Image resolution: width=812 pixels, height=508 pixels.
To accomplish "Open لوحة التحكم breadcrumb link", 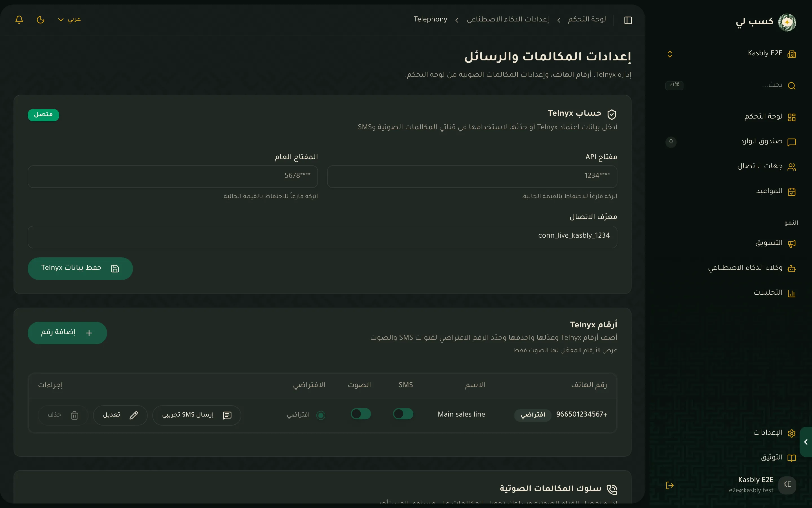I will tap(587, 19).
